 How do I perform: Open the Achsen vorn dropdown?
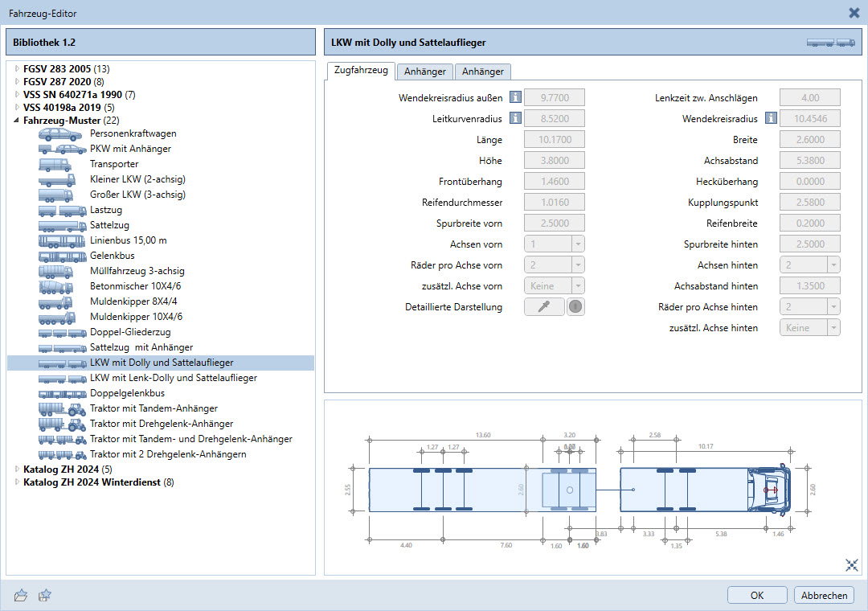click(555, 244)
